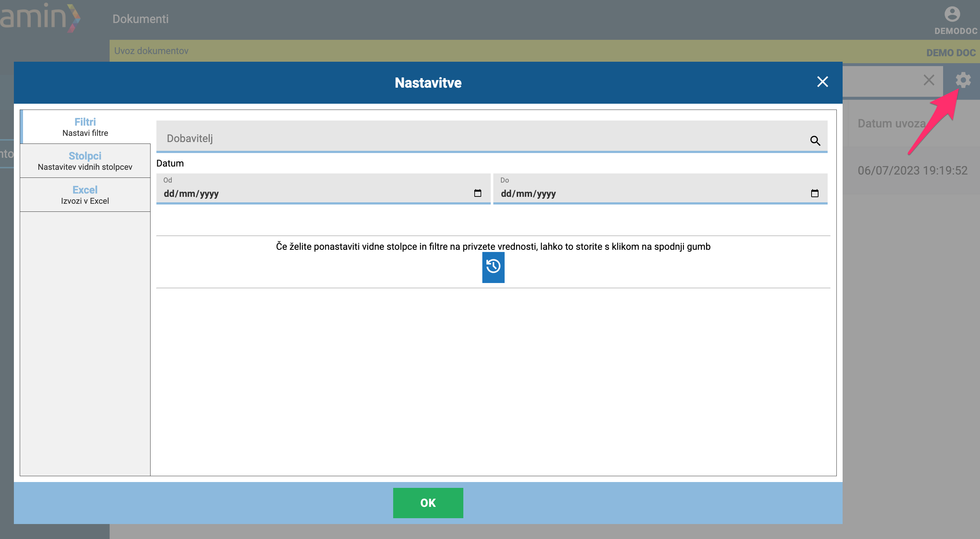The height and width of the screenshot is (539, 980).
Task: Select the 06/07/2023 19:19:52 table cell
Action: (x=912, y=170)
